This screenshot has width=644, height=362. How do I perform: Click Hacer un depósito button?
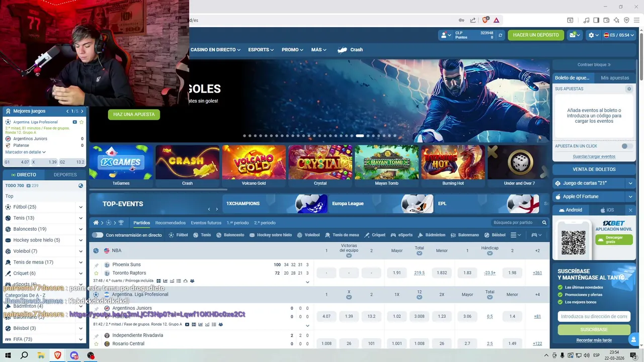coord(536,35)
